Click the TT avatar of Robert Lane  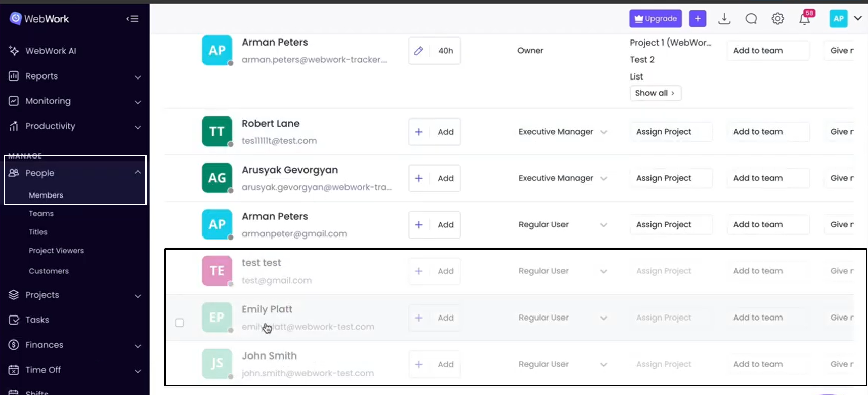[217, 132]
